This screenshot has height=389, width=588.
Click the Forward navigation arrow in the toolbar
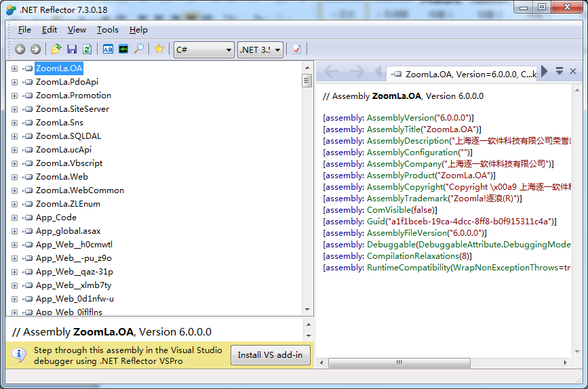tap(35, 49)
